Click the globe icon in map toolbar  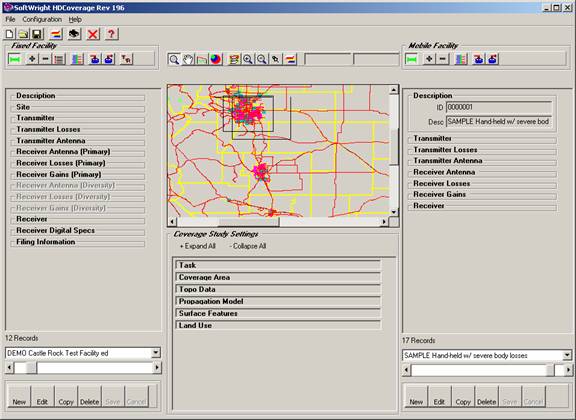point(216,59)
